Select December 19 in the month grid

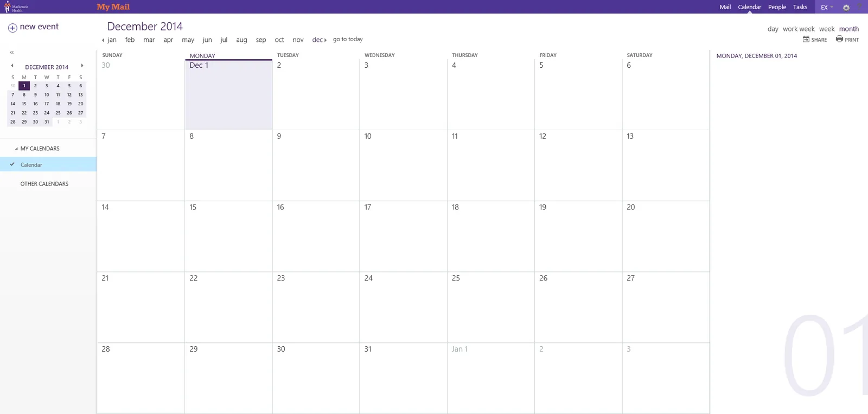(x=578, y=237)
